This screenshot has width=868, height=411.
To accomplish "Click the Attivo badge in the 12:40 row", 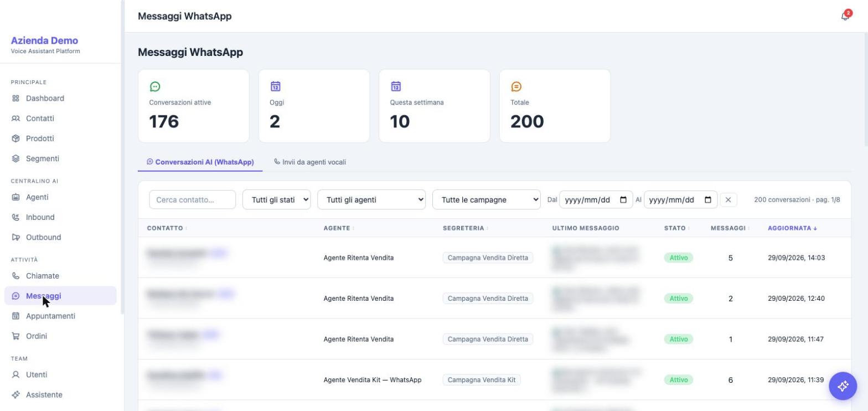I will [679, 299].
